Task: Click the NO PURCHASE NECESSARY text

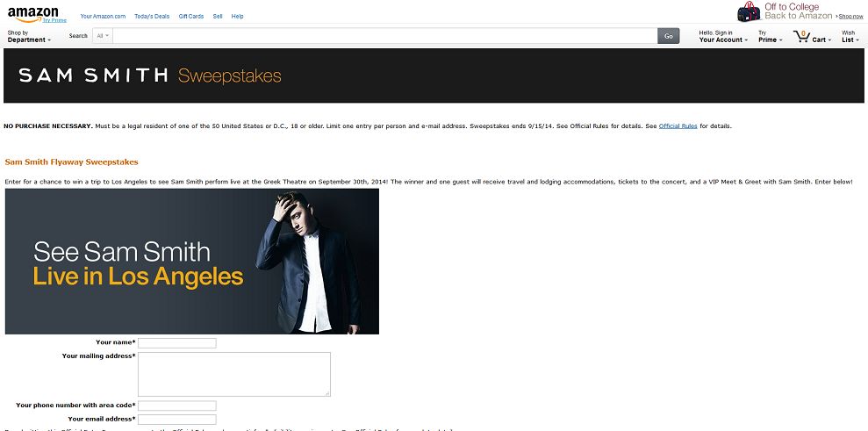Action: pyautogui.click(x=48, y=126)
